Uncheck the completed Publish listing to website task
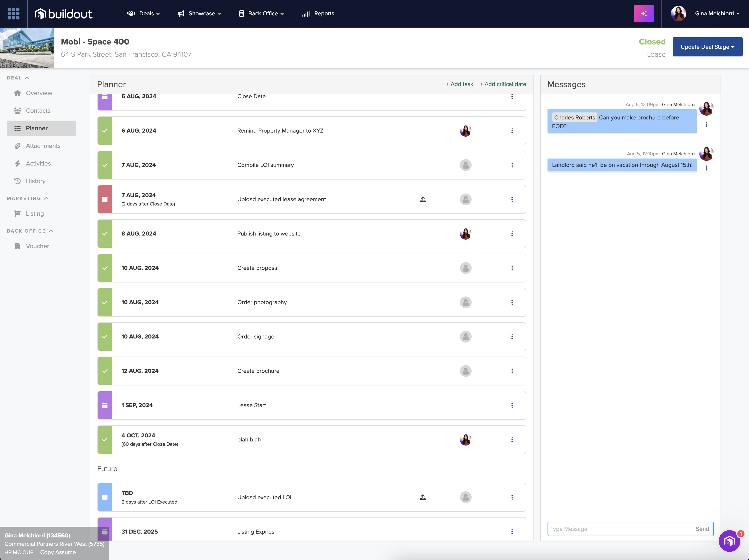 coord(105,234)
